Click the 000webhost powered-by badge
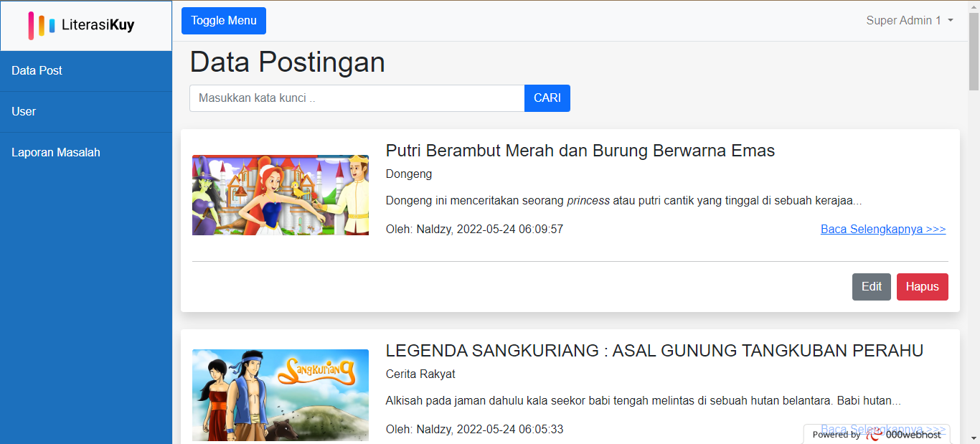Screen dimensions: 980x444 pos(877,435)
